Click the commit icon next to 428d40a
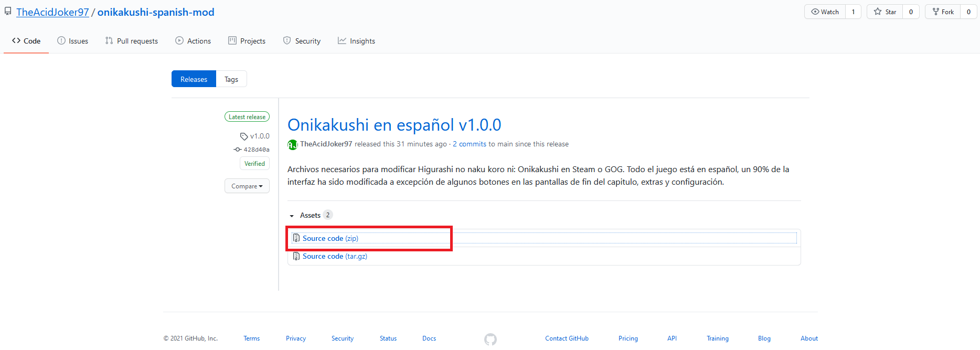Viewport: 980px width, 350px height. pos(238,150)
